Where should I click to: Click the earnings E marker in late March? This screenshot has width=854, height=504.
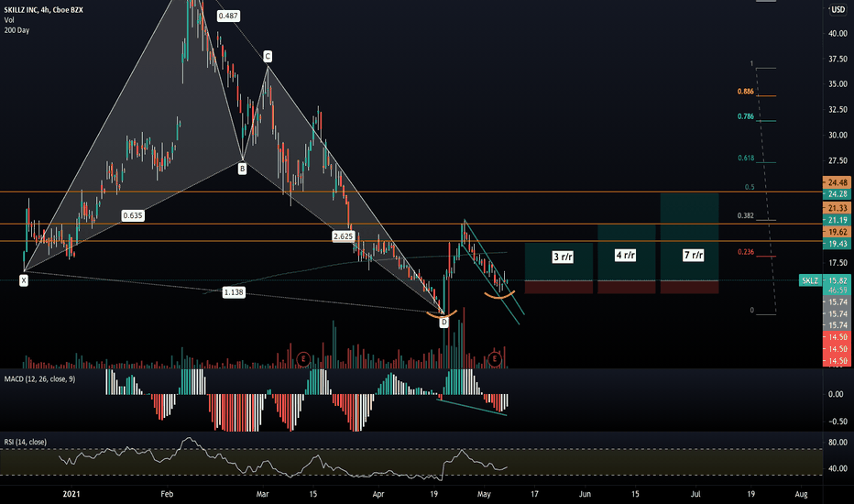tap(303, 358)
